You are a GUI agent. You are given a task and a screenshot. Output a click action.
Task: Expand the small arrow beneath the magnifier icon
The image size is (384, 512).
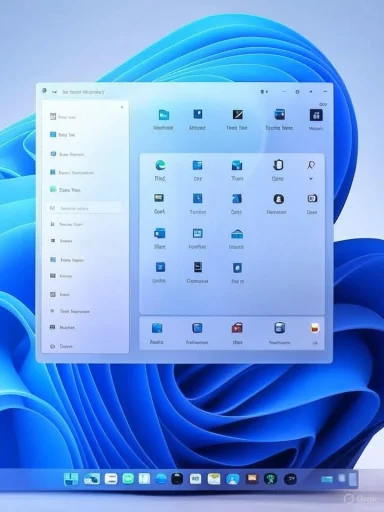(311, 179)
